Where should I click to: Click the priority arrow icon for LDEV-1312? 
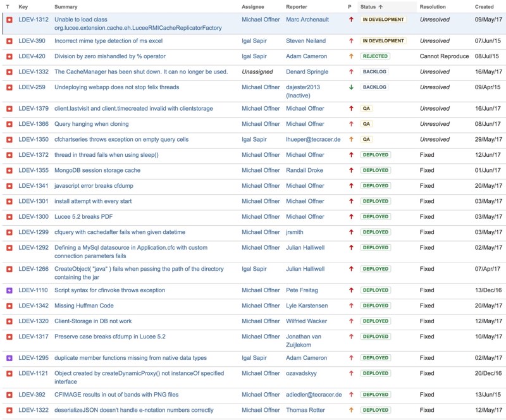[x=351, y=20]
